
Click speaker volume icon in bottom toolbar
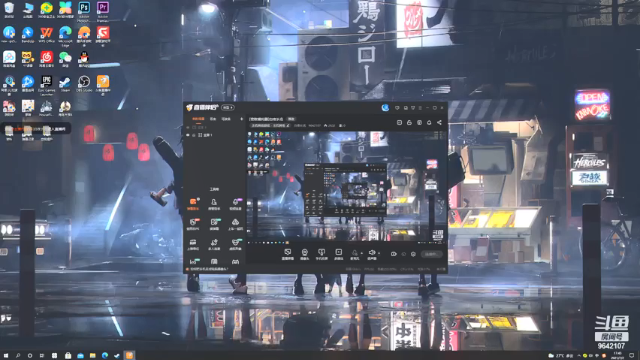click(x=372, y=254)
